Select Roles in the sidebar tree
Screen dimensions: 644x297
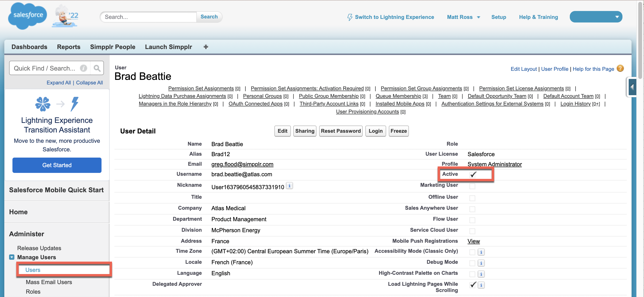point(33,291)
